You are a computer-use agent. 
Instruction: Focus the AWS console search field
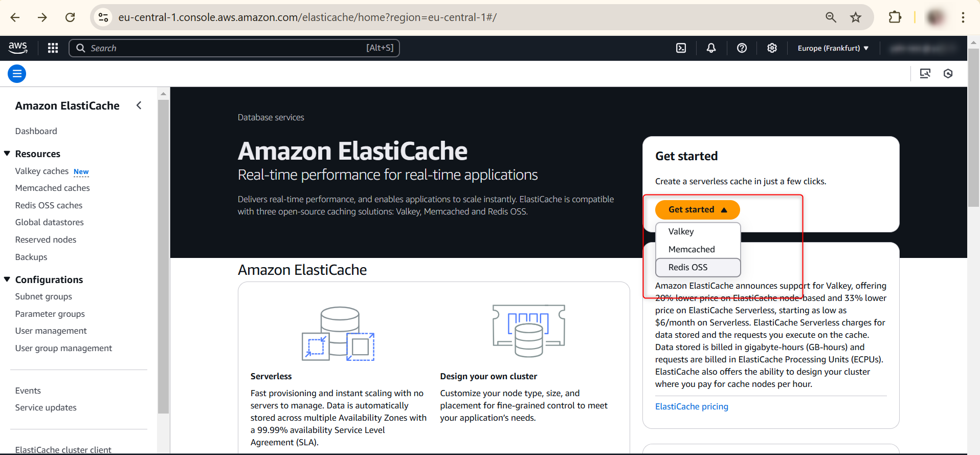tap(225, 48)
